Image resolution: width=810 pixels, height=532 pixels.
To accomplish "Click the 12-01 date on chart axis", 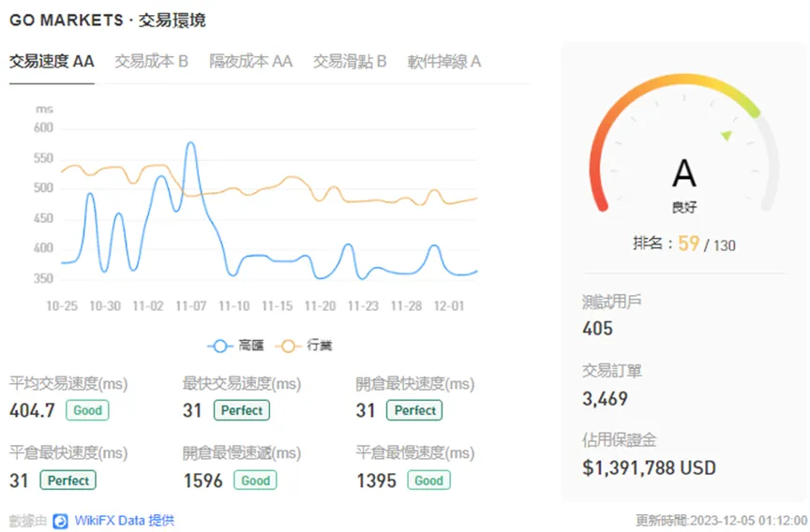I will [x=449, y=306].
